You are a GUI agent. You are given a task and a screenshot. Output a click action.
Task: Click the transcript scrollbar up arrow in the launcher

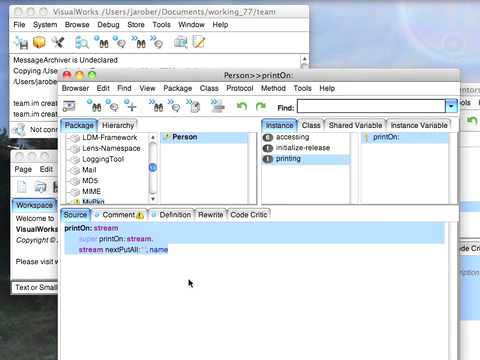304,59
